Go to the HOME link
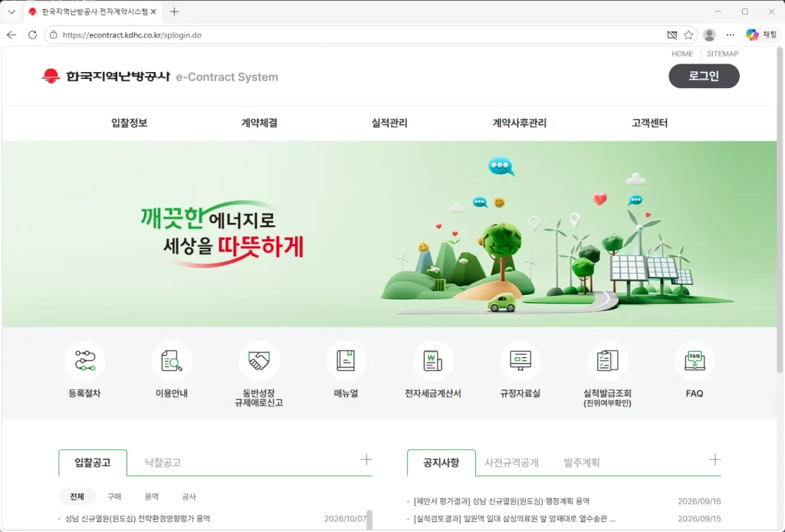The image size is (785, 532). pos(682,54)
